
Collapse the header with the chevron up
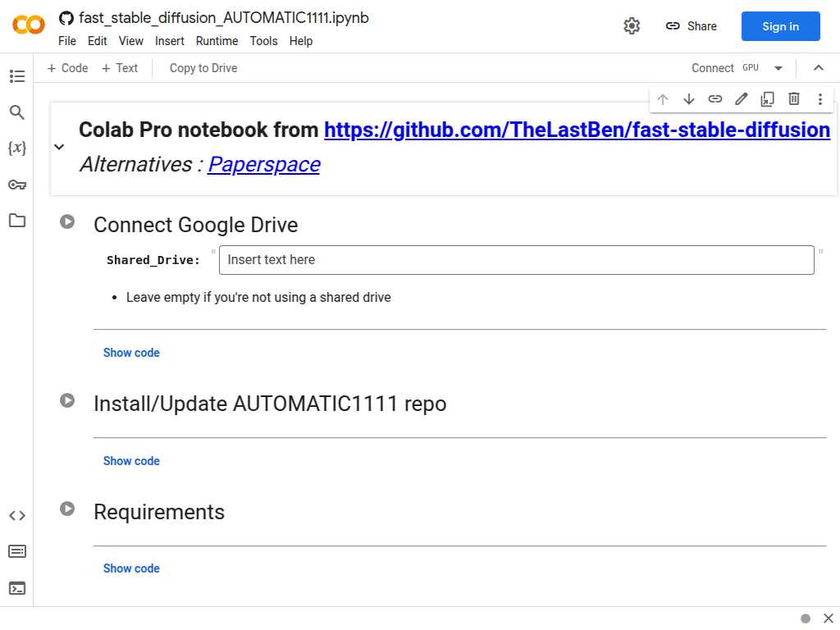[819, 67]
